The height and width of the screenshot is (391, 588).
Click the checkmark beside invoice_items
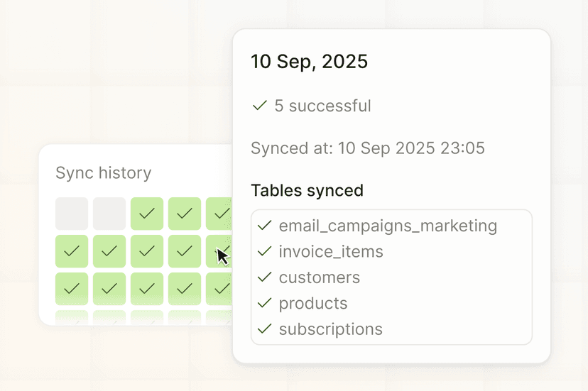coord(265,251)
